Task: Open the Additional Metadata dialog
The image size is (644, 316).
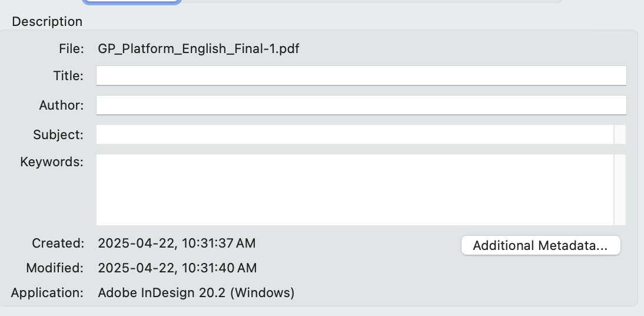Action: [x=540, y=246]
